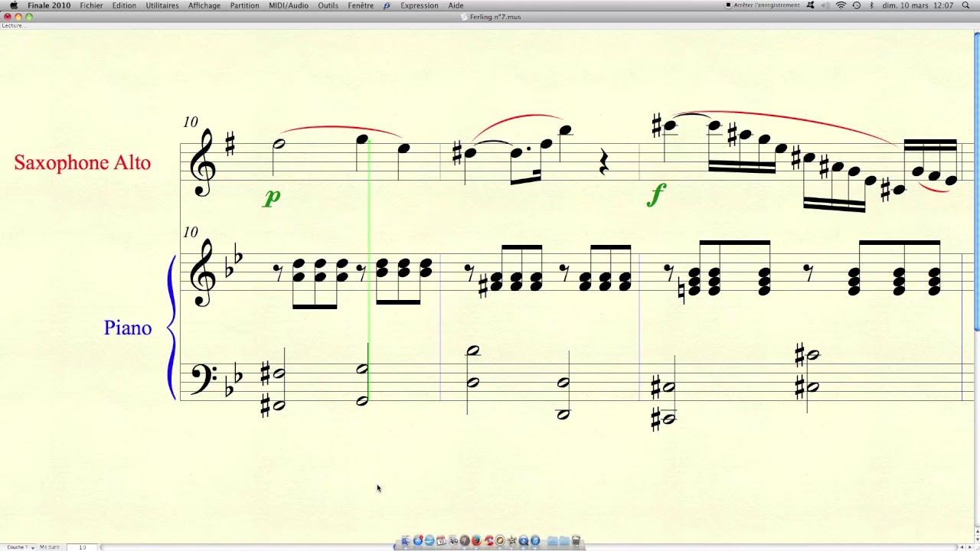Viewport: 980px width, 551px height.
Task: Click the measure number input field
Action: coord(83,547)
